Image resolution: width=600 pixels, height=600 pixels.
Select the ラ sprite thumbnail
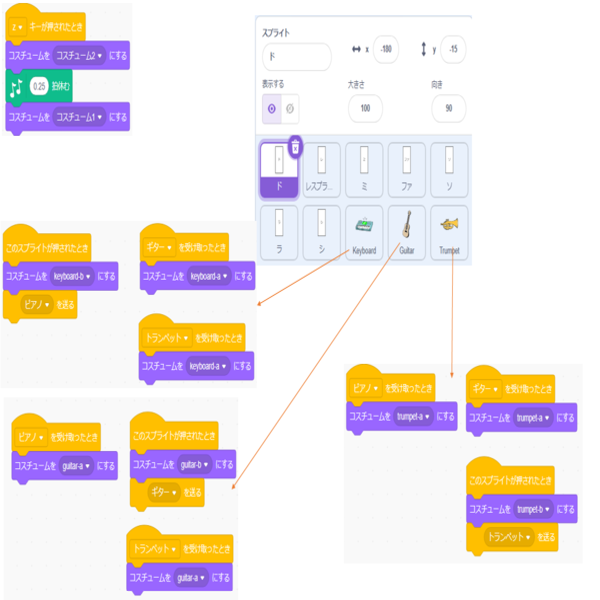279,233
